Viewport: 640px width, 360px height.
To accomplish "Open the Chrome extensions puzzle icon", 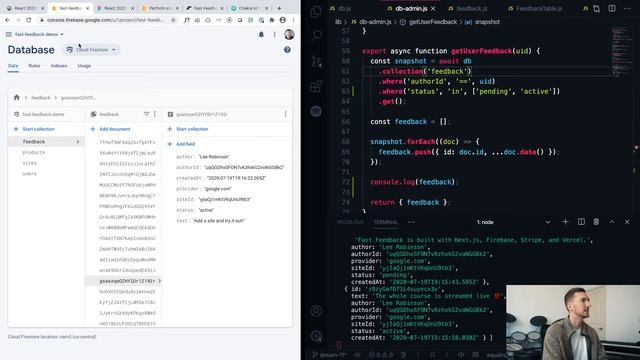I will tap(272, 20).
